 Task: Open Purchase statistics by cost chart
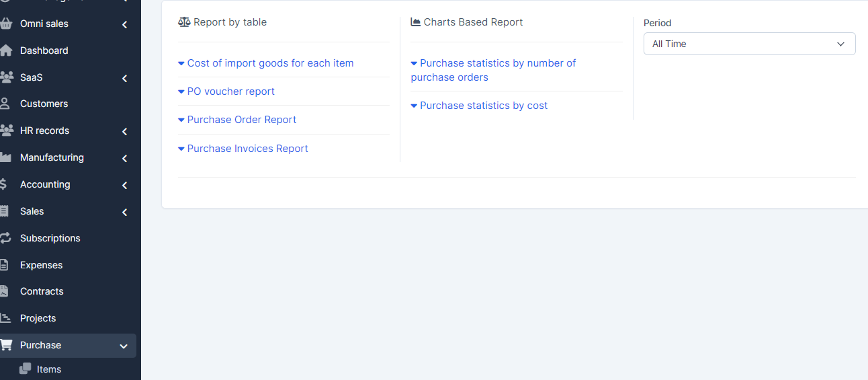pyautogui.click(x=483, y=106)
